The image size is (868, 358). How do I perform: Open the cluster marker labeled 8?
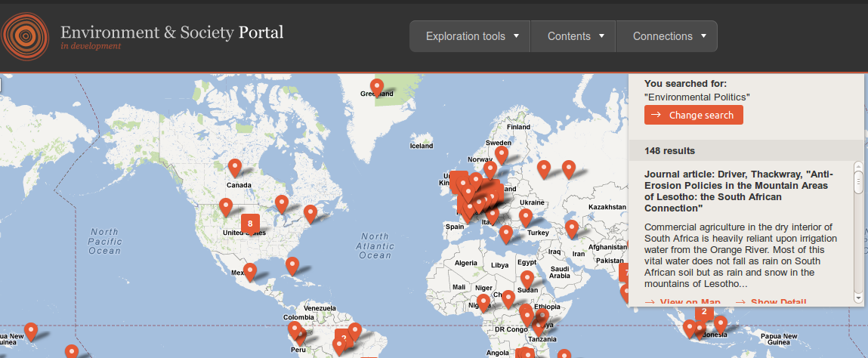pyautogui.click(x=249, y=223)
